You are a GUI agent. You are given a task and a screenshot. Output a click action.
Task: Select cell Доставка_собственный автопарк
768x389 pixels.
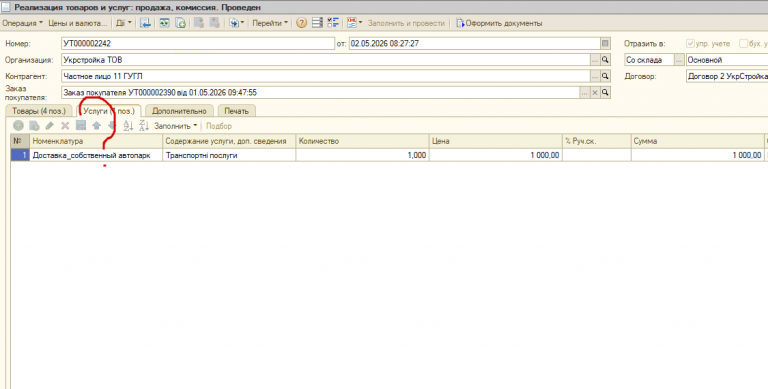tap(96, 155)
